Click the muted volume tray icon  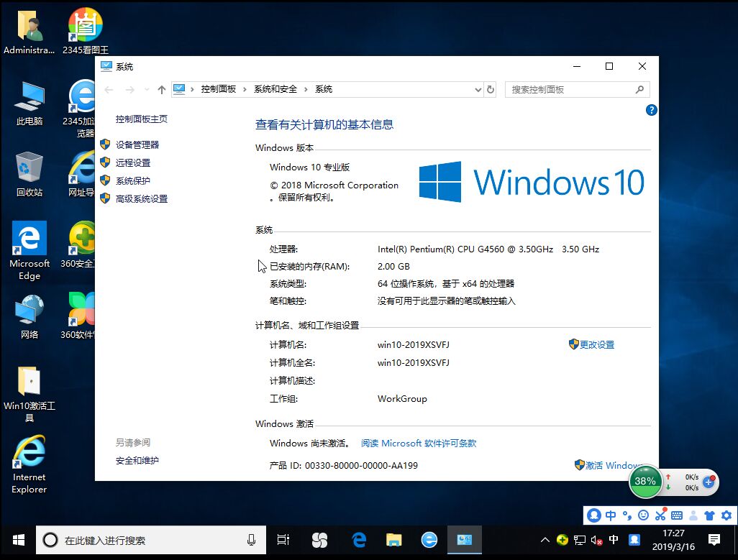(596, 541)
